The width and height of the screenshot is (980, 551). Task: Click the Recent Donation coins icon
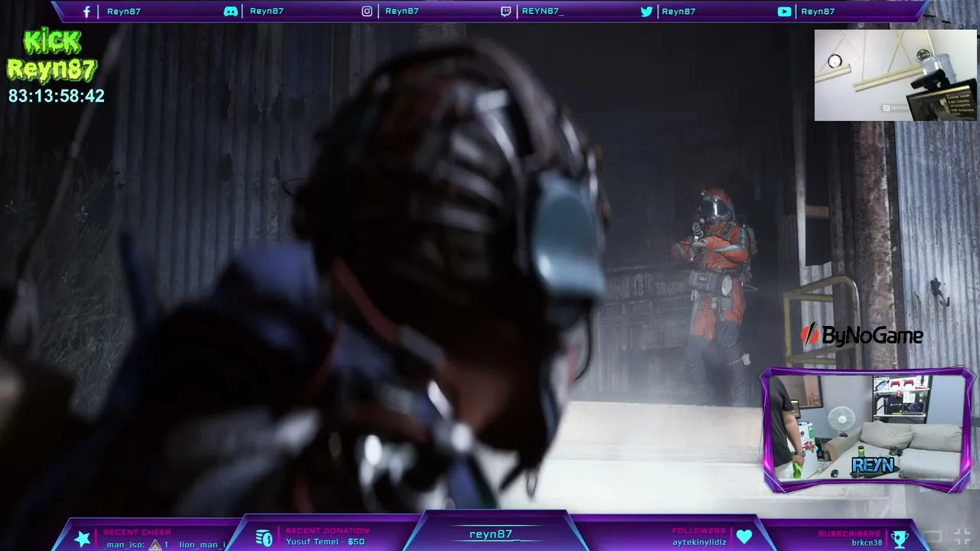point(264,538)
